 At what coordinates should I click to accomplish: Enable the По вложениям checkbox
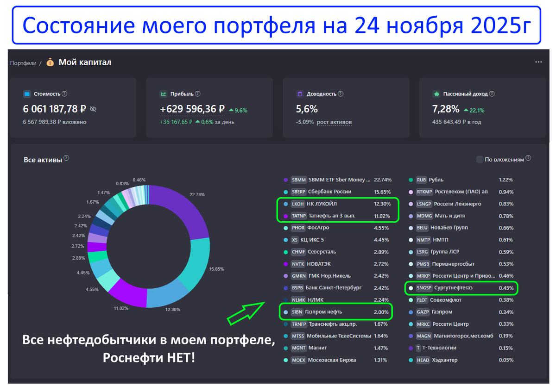click(480, 159)
